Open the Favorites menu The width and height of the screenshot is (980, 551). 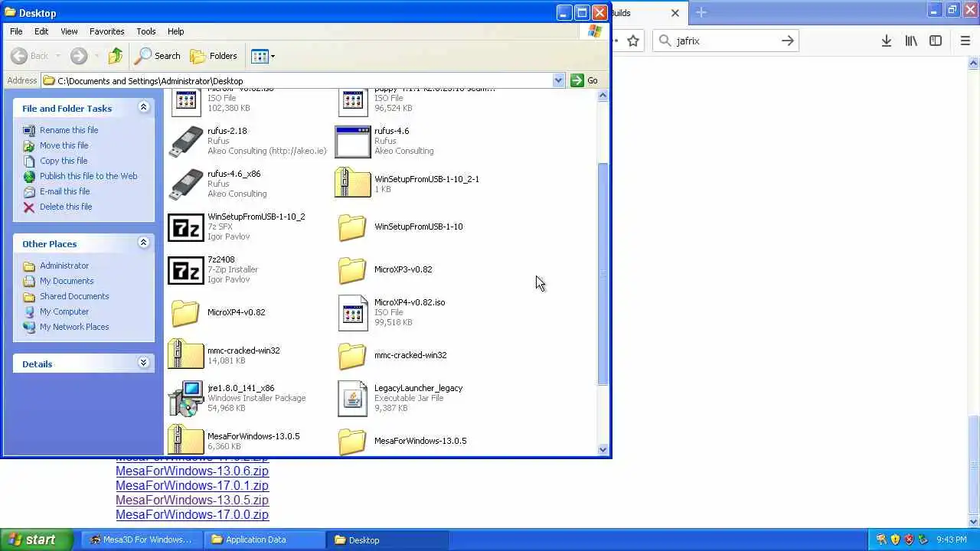tap(107, 31)
